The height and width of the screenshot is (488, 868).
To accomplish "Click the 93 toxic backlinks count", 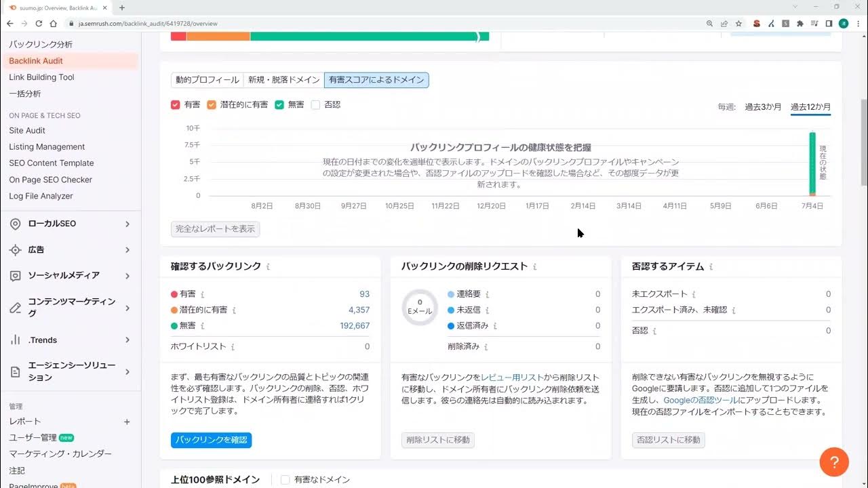I will [x=364, y=294].
